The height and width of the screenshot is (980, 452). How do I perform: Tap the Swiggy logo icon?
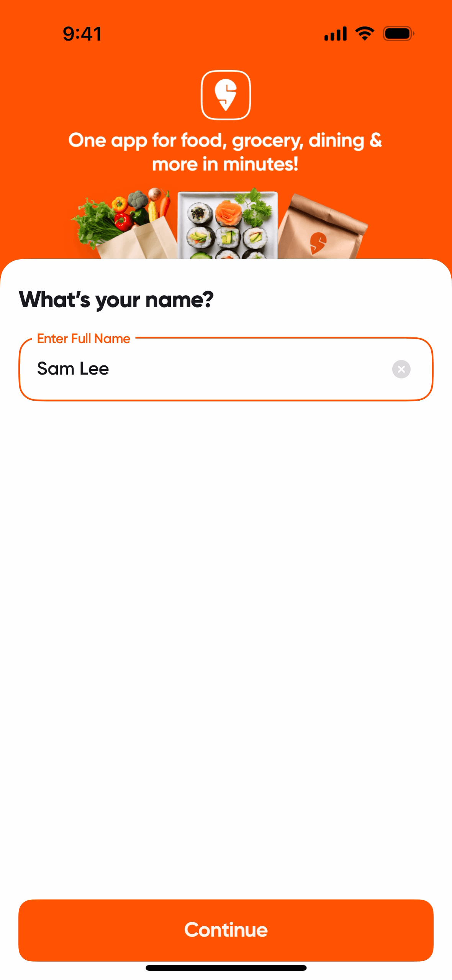pyautogui.click(x=226, y=95)
